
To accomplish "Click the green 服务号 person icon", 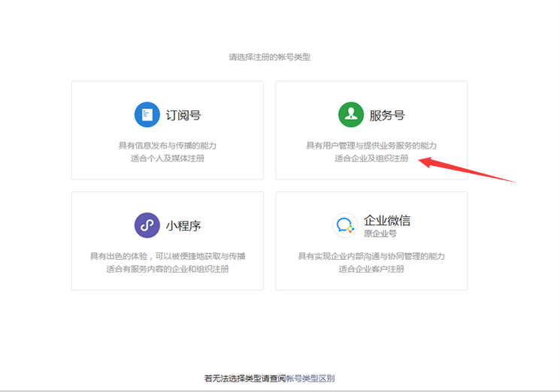I will click(x=351, y=114).
